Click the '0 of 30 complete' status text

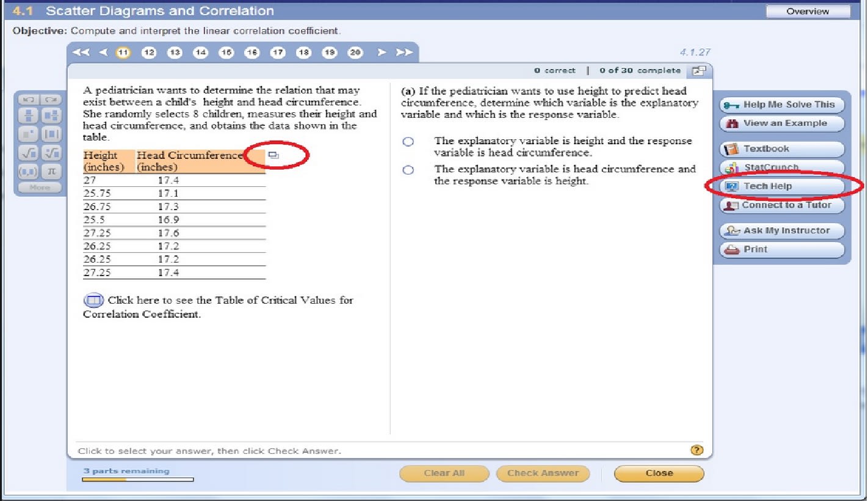[640, 71]
